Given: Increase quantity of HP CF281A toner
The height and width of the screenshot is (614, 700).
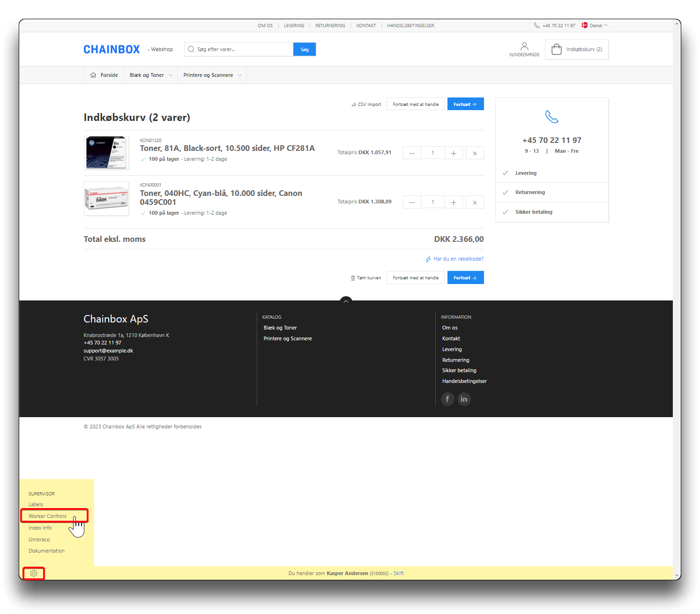Looking at the screenshot, I should click(x=454, y=153).
